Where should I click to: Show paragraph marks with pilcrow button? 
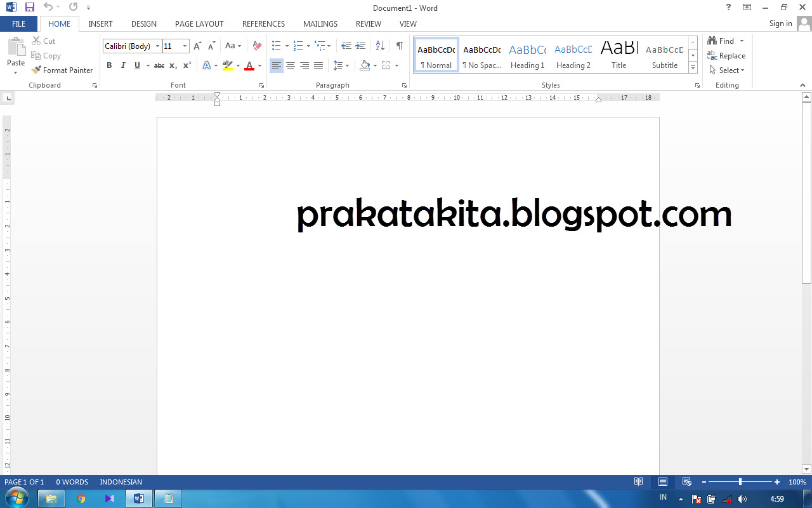tap(399, 46)
